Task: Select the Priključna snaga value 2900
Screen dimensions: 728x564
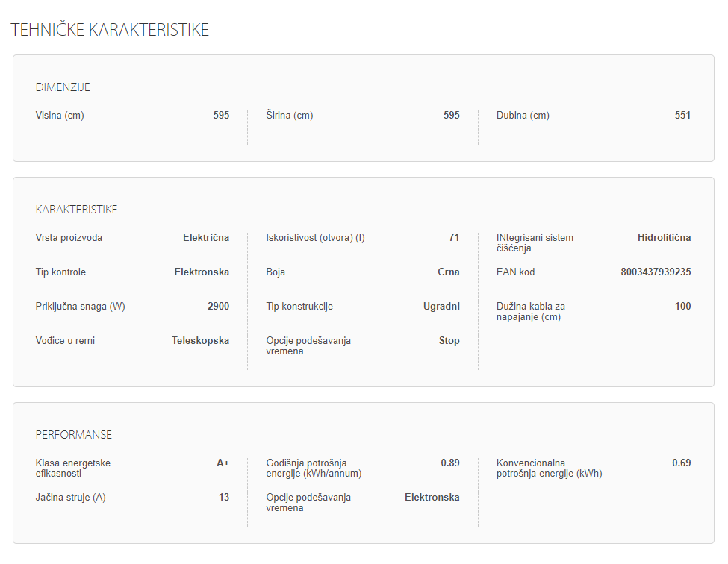Action: pos(218,307)
